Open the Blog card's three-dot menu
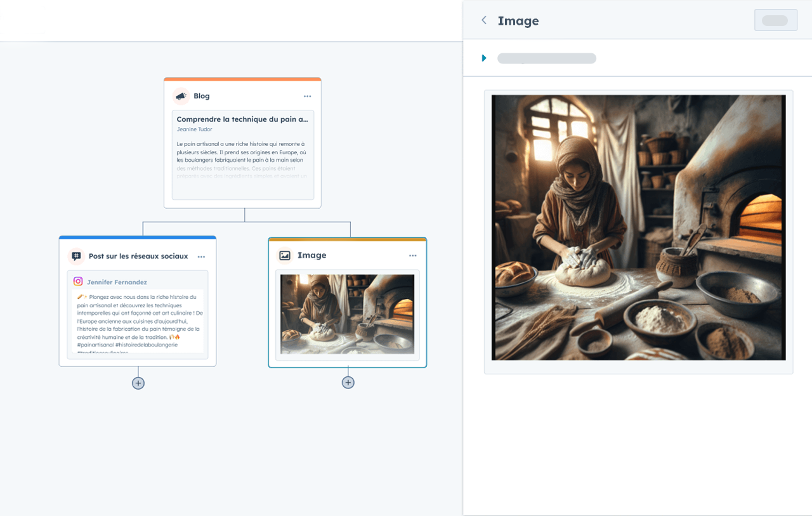This screenshot has width=812, height=516. pos(307,96)
